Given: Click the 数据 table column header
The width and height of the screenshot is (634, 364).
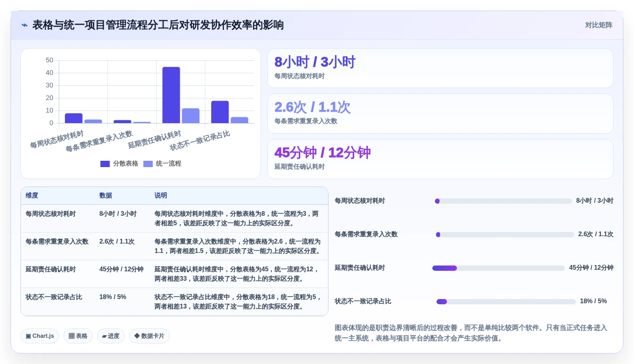Looking at the screenshot, I should pyautogui.click(x=106, y=195).
